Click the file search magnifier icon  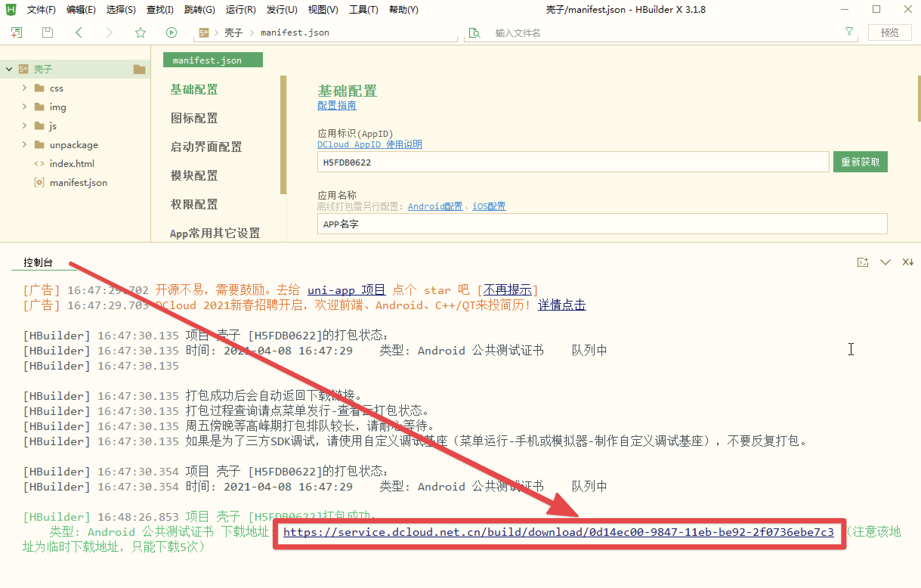pyautogui.click(x=474, y=33)
